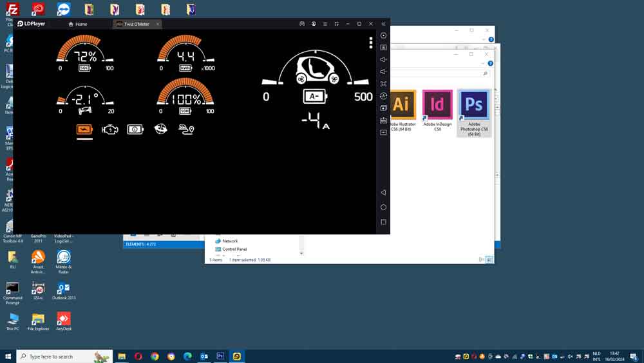This screenshot has height=363, width=644.
Task: Click the Windows search box on taskbar
Action: click(58, 357)
